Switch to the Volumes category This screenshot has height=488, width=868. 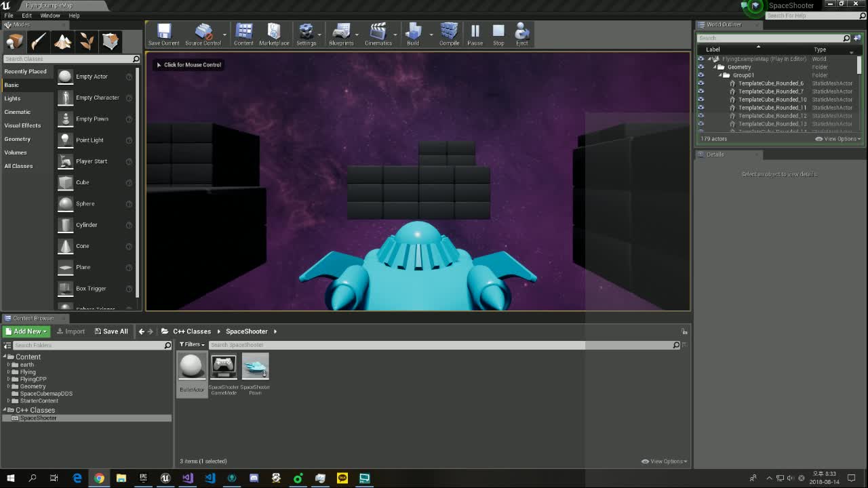point(16,152)
